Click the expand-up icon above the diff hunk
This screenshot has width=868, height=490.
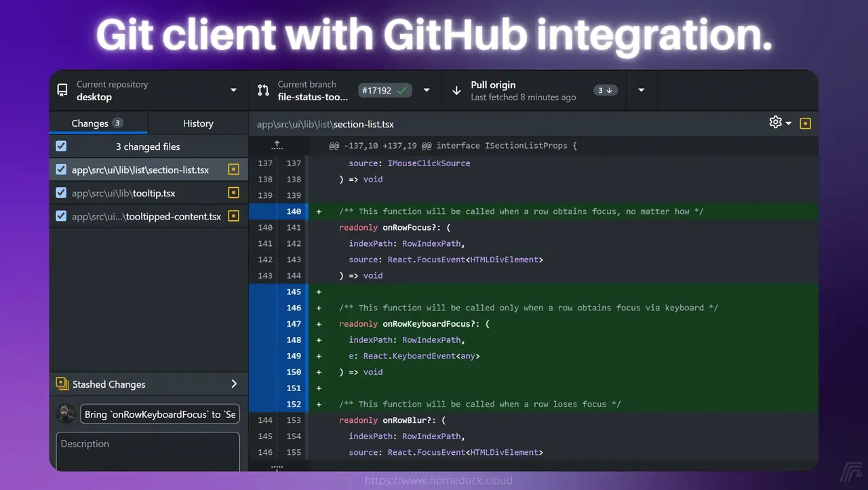click(277, 145)
